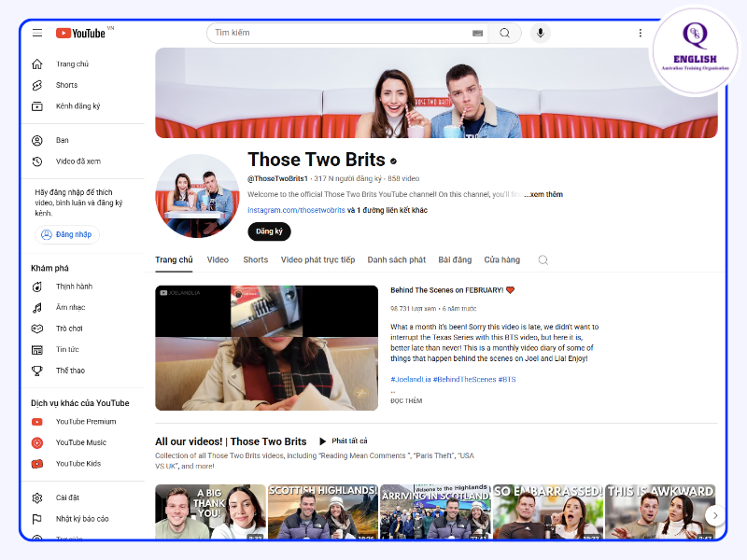Click the channel banner image
747x560 pixels.
[x=436, y=92]
